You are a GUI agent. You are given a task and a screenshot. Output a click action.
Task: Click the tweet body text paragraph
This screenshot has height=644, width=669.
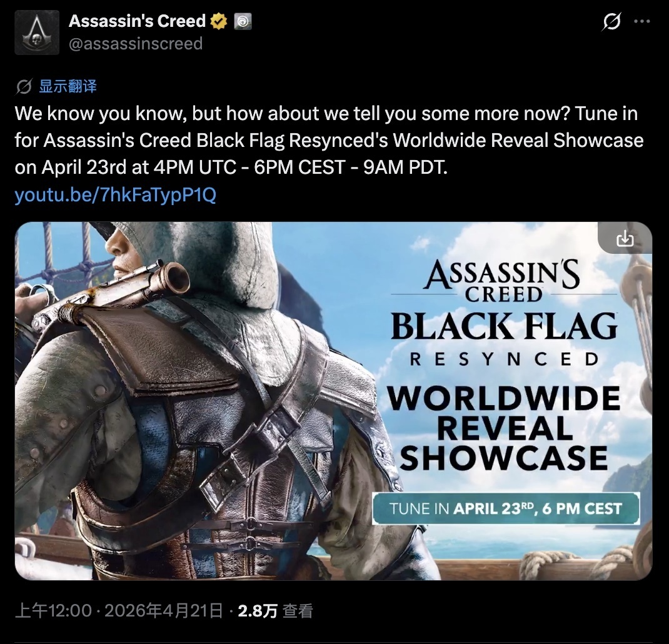(x=329, y=141)
